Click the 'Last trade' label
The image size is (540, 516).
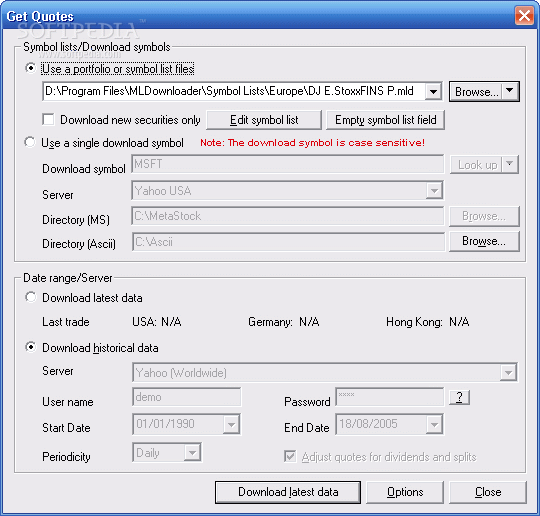pos(66,322)
